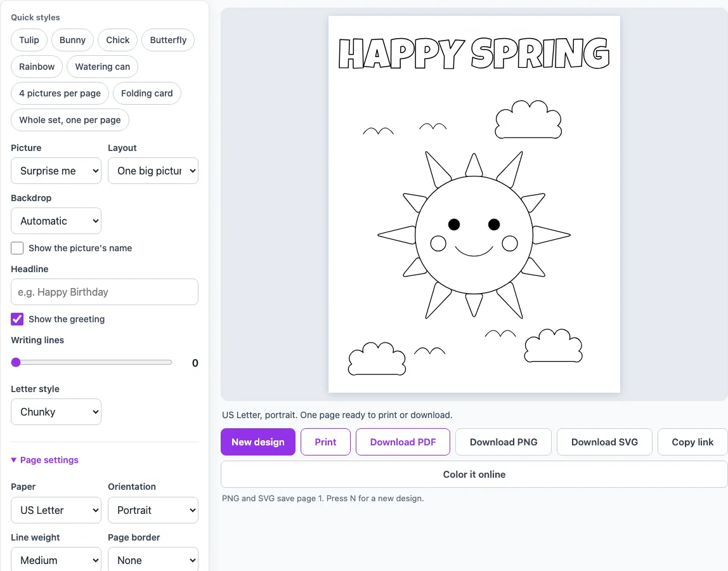This screenshot has height=571, width=728.
Task: Choose the Bunny quick style
Action: point(72,40)
